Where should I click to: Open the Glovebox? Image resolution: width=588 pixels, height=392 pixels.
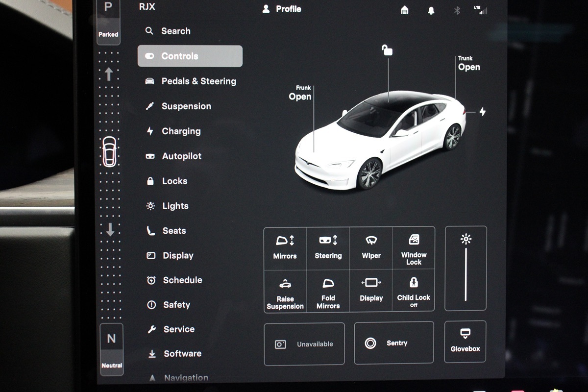[x=465, y=341]
